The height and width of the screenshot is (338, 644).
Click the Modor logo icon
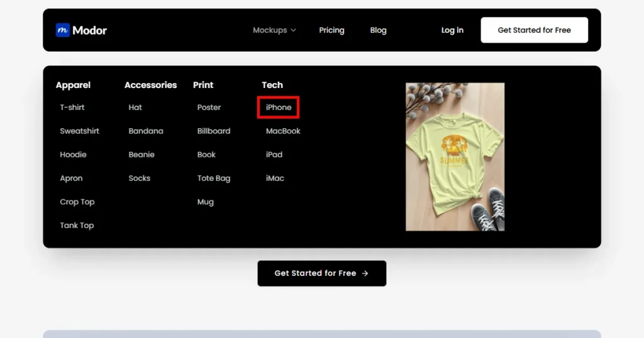[62, 30]
